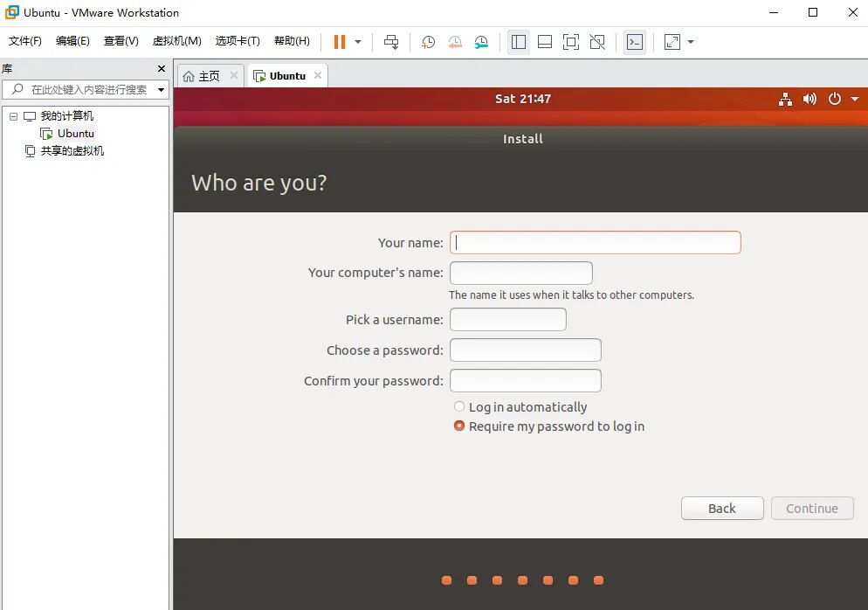
Task: Click the Confirm your password field
Action: click(x=526, y=381)
